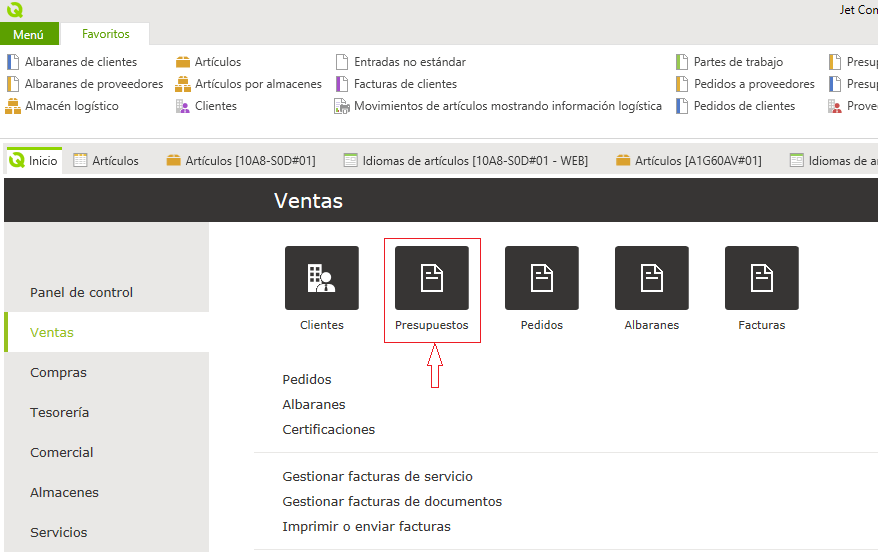Open Entradas no estándar favorite
This screenshot has height=552, width=878.
(400, 62)
